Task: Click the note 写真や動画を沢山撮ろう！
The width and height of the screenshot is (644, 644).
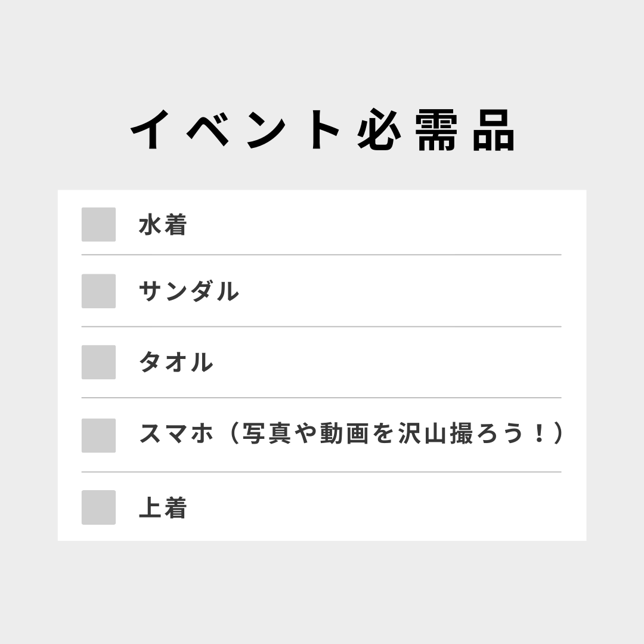Action: tap(395, 434)
